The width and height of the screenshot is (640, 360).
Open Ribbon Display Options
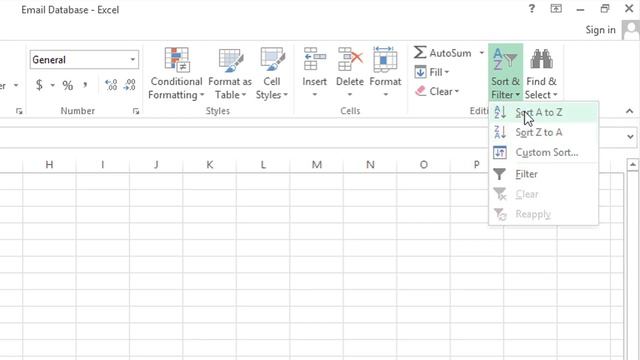[x=556, y=9]
